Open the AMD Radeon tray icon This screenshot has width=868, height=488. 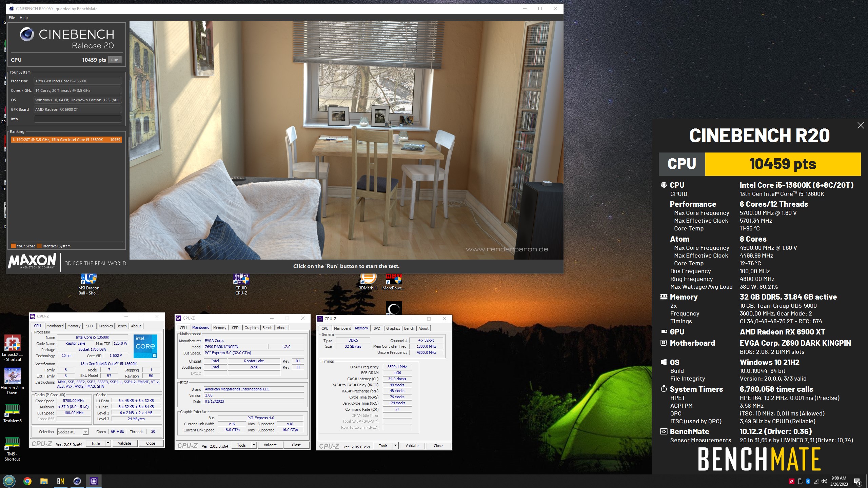coord(792,481)
